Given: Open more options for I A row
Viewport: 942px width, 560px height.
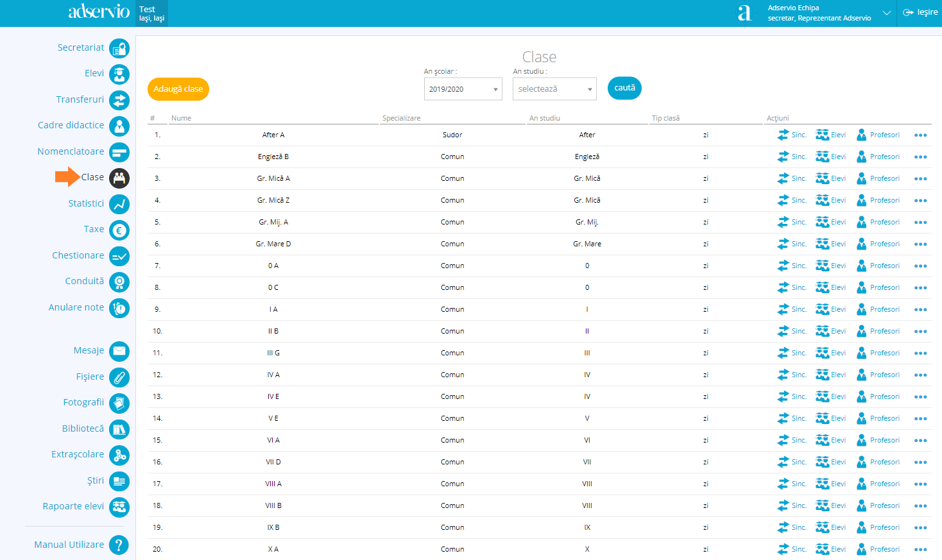Looking at the screenshot, I should tap(921, 310).
